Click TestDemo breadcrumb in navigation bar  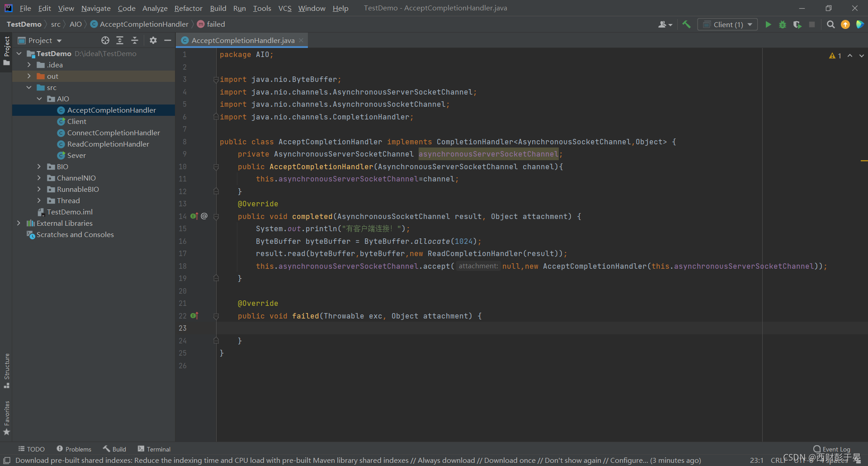[24, 24]
